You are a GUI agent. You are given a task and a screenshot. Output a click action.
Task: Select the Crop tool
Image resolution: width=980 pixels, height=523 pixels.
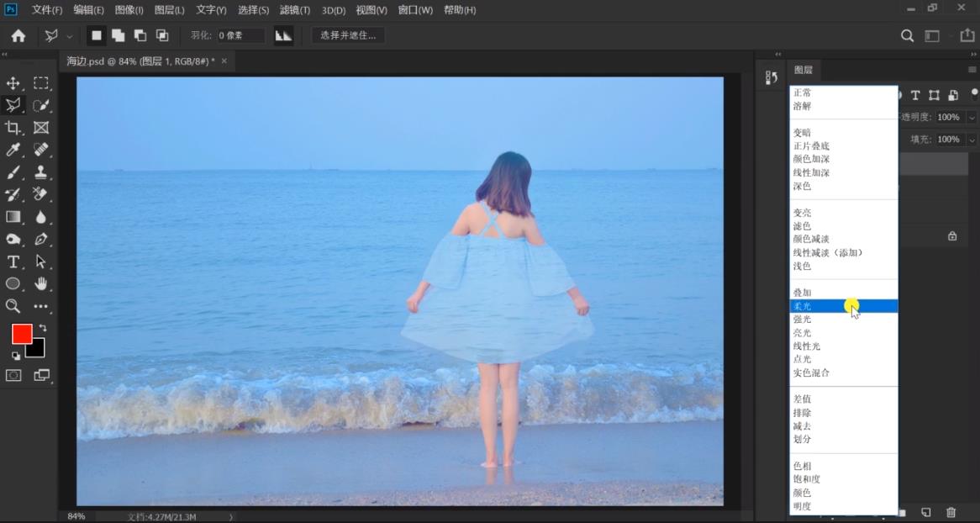point(13,128)
